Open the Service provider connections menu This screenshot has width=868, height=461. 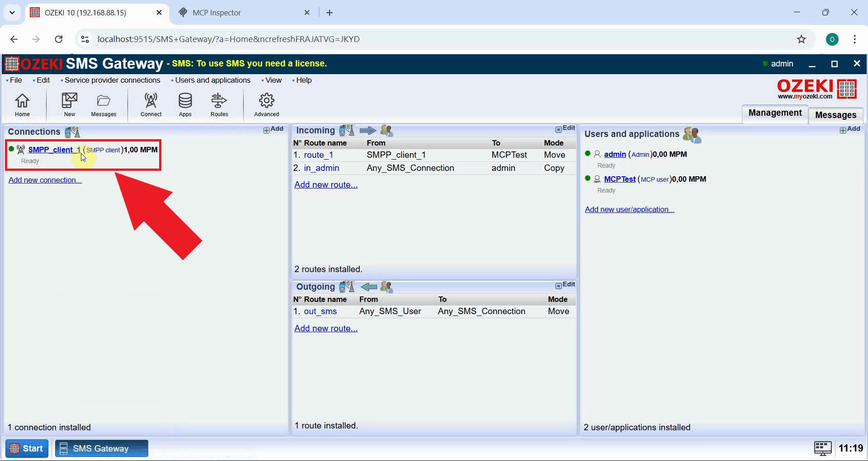pos(112,80)
